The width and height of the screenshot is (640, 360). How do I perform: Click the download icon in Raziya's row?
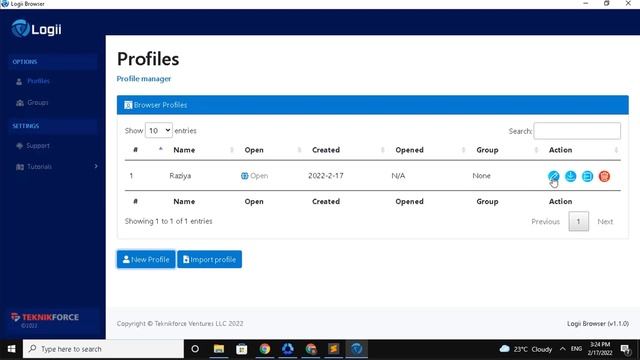point(570,176)
